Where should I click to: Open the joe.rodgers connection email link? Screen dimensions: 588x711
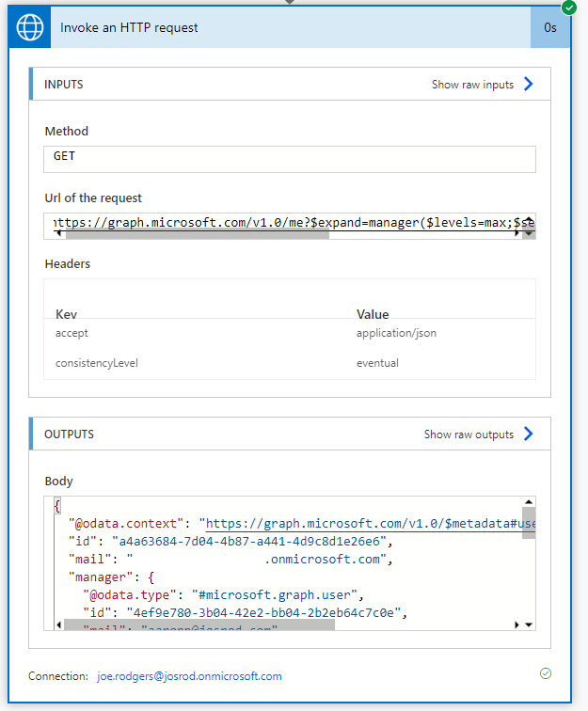[189, 676]
